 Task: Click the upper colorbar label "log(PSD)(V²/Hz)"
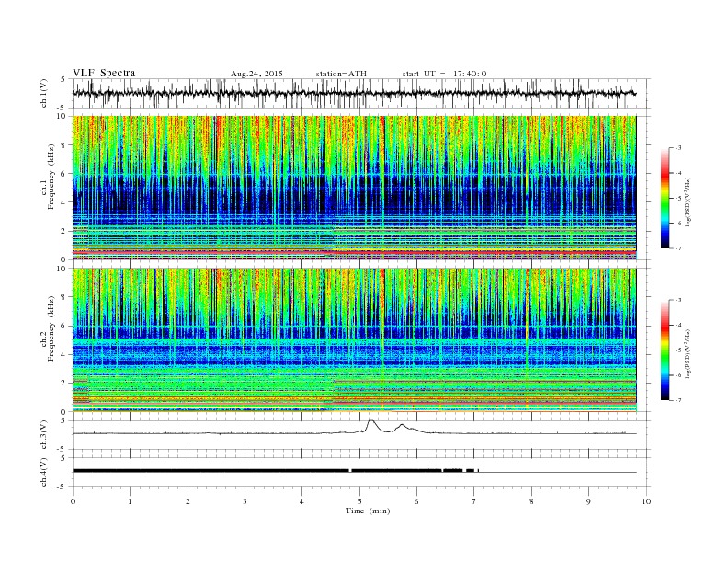[x=689, y=201]
